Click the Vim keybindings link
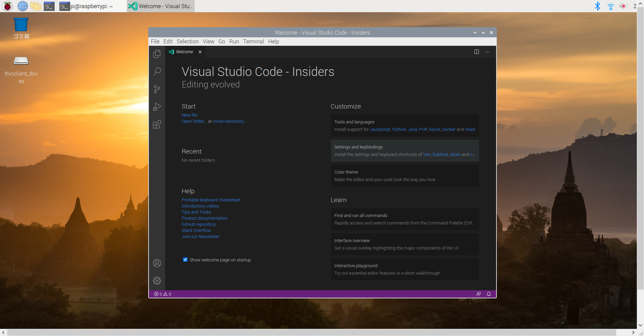This screenshot has height=336, width=644. [427, 155]
